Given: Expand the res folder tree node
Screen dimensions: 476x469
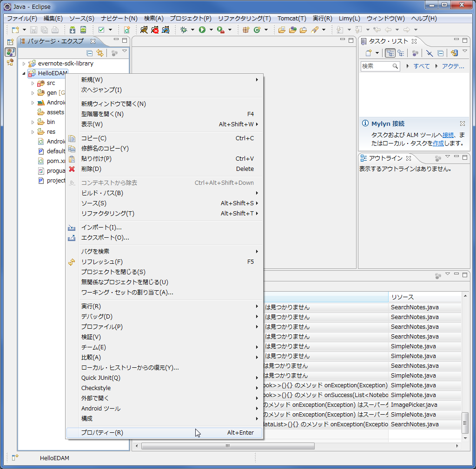Looking at the screenshot, I should [33, 132].
